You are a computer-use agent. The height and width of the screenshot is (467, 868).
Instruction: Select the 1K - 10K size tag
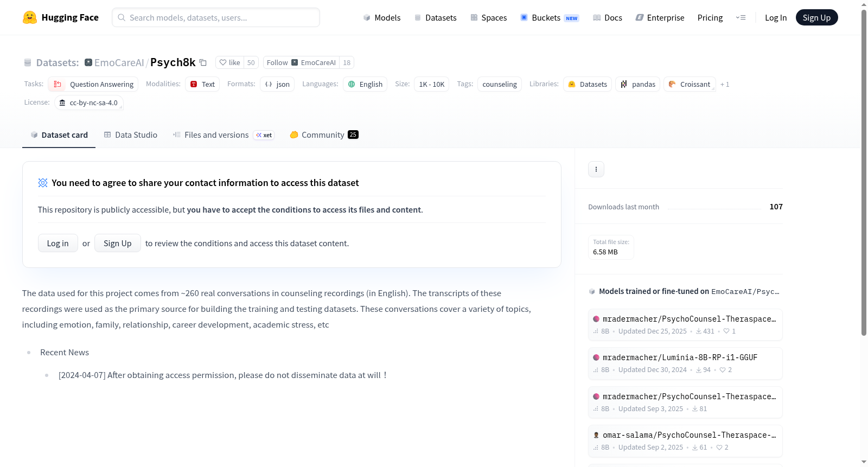[x=432, y=84]
